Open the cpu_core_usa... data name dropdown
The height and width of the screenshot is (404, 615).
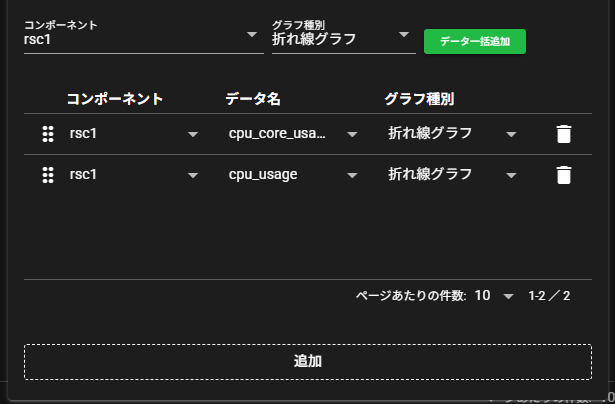(292, 134)
